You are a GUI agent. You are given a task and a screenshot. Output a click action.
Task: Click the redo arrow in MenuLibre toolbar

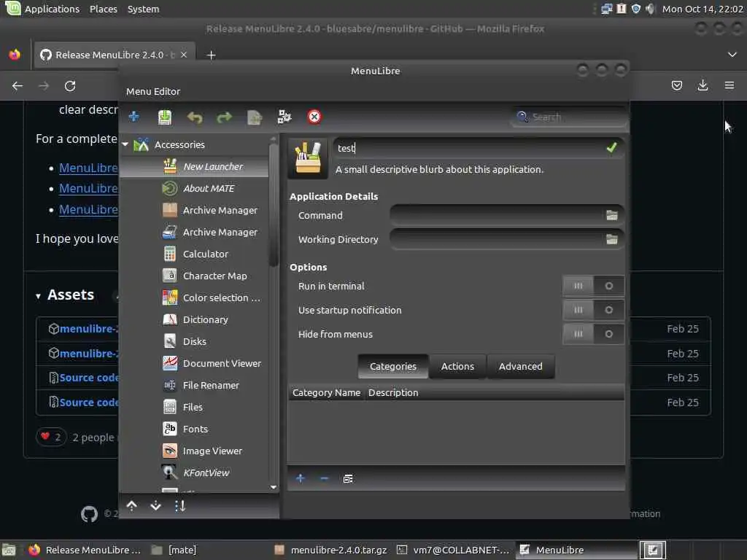(x=225, y=117)
